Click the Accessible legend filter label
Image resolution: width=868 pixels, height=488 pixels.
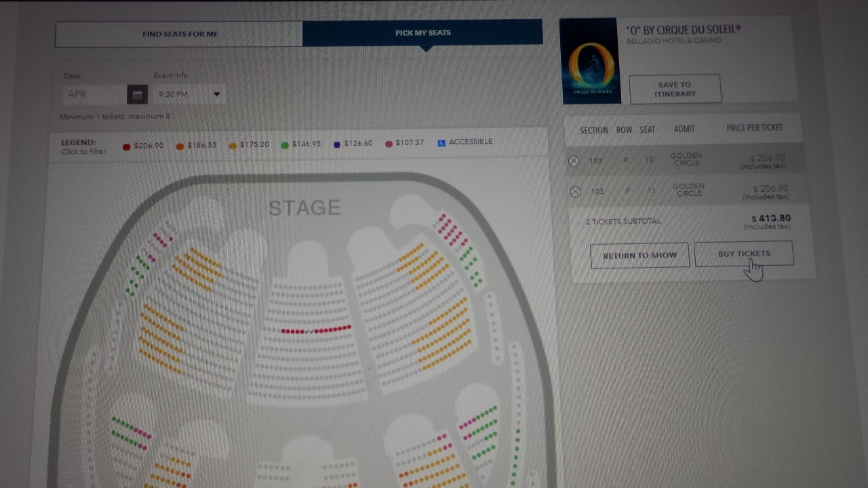tap(471, 142)
